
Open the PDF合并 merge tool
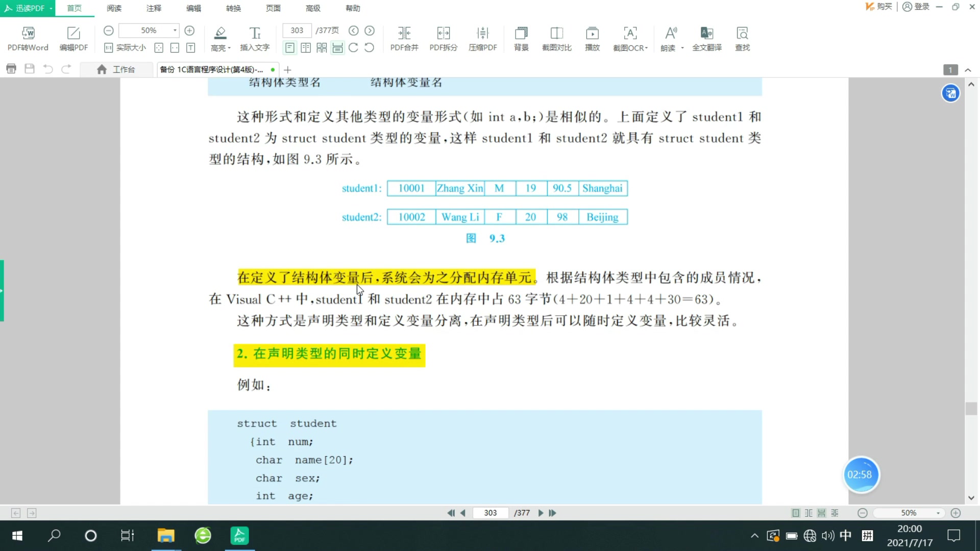coord(404,39)
